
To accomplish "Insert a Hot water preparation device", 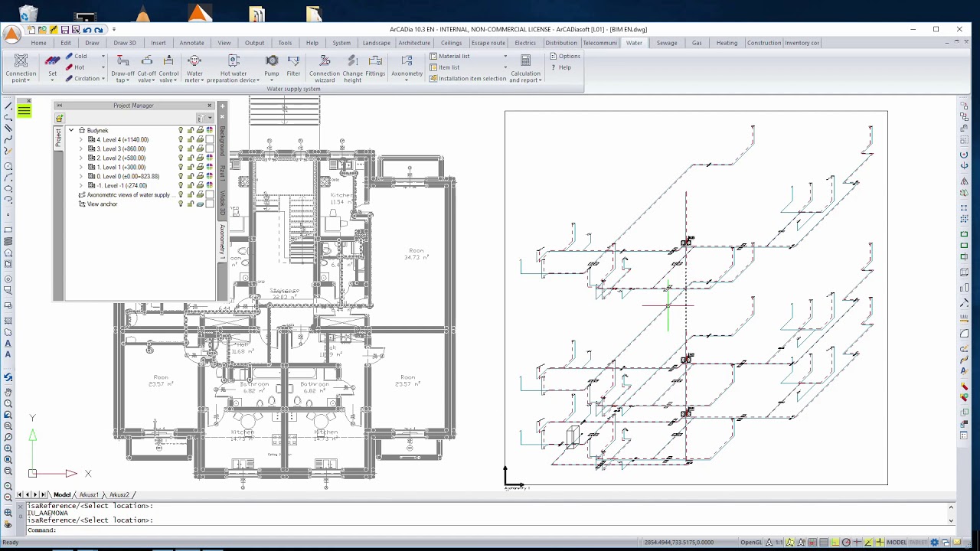I will (234, 68).
